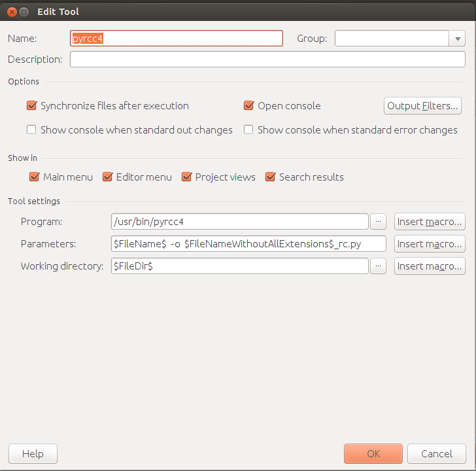The height and width of the screenshot is (471, 476).
Task: Uncheck Synchronize files after execution
Action: pos(31,105)
